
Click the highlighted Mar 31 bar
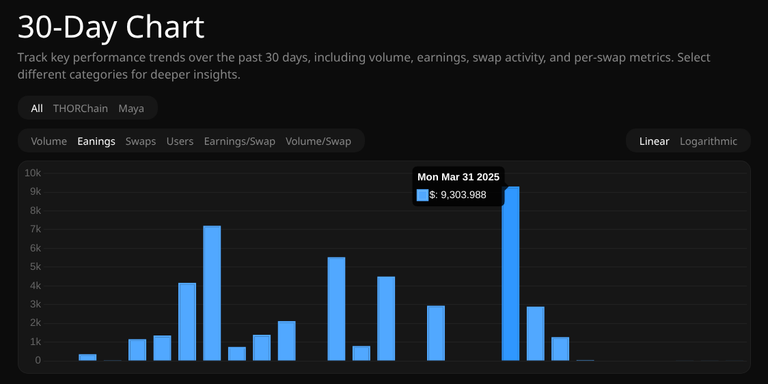coord(510,273)
